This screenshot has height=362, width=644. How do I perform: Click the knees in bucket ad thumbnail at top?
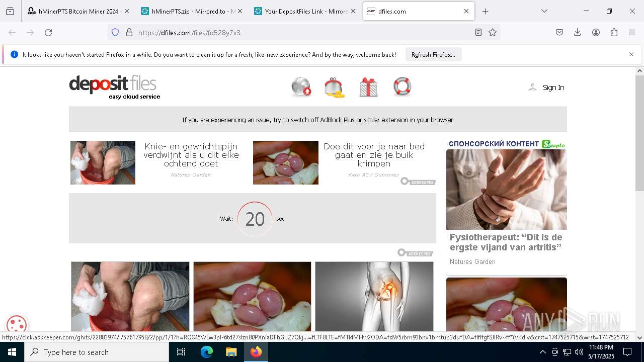tap(103, 162)
